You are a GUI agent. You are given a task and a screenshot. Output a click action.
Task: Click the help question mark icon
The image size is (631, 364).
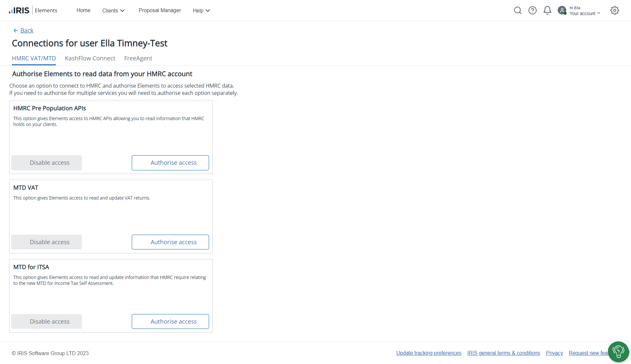point(532,11)
